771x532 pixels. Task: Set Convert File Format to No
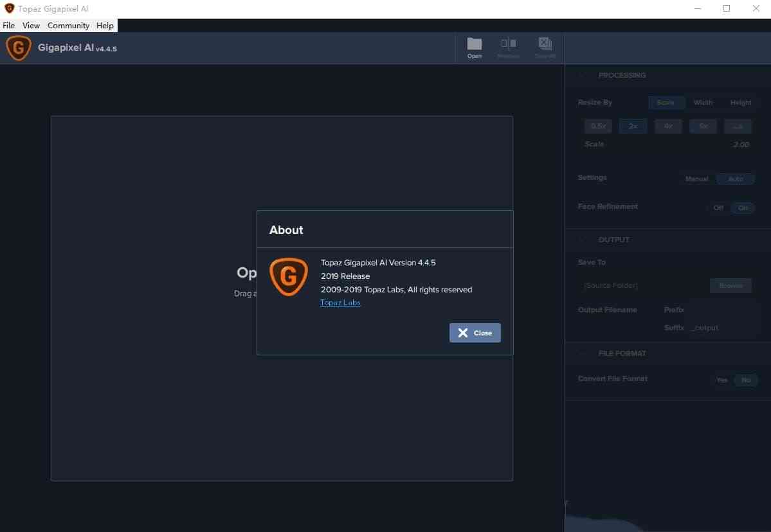click(746, 380)
